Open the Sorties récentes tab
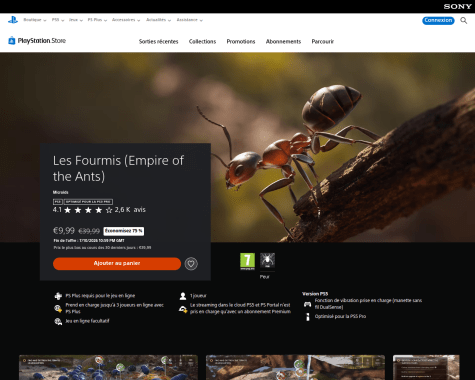This screenshot has width=475, height=380. click(158, 42)
